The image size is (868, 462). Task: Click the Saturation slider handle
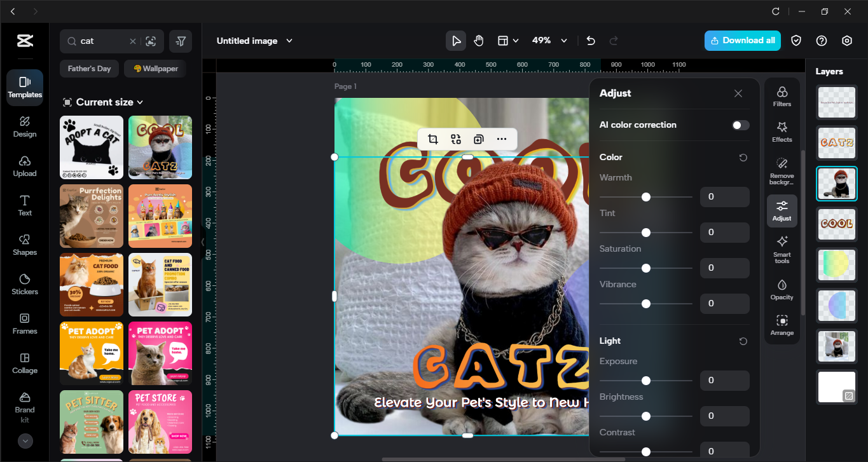pos(646,268)
